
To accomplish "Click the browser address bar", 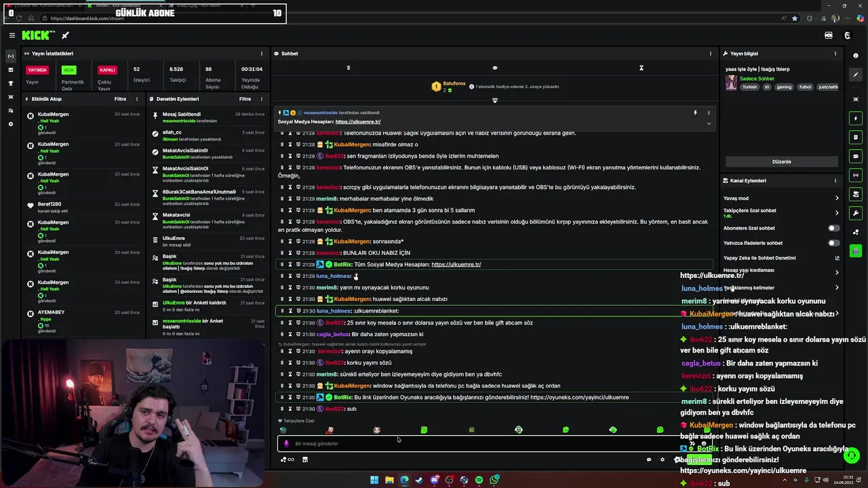I will pyautogui.click(x=407, y=18).
